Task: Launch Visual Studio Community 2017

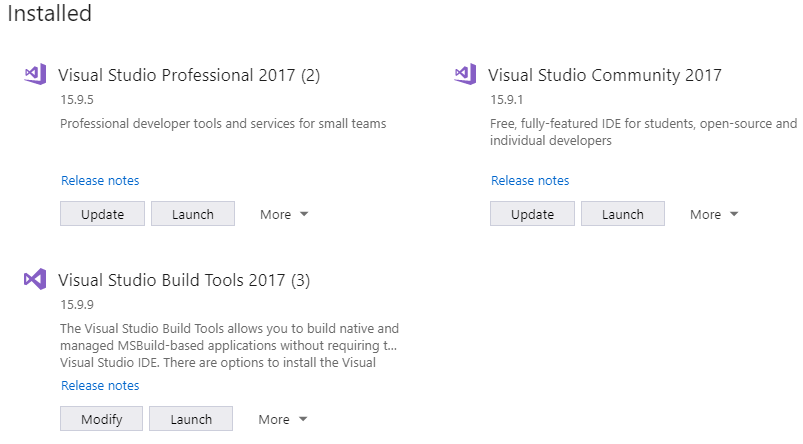Action: tap(623, 214)
